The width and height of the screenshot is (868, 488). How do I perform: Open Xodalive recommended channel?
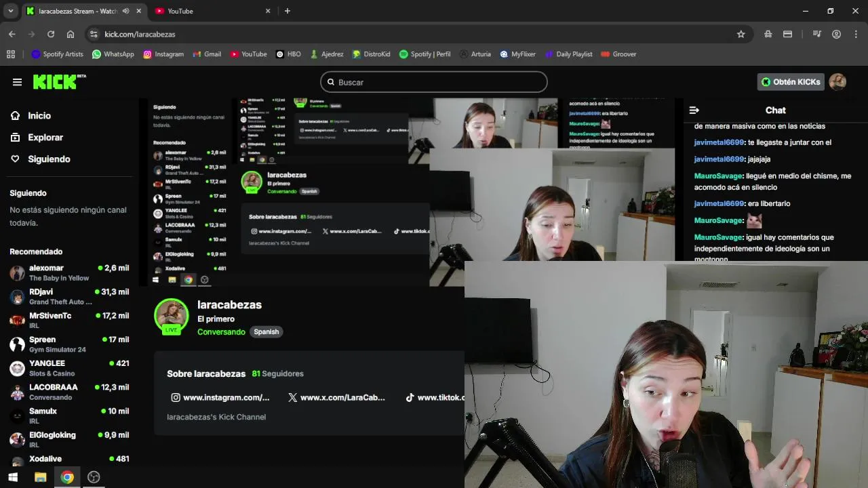[69, 459]
